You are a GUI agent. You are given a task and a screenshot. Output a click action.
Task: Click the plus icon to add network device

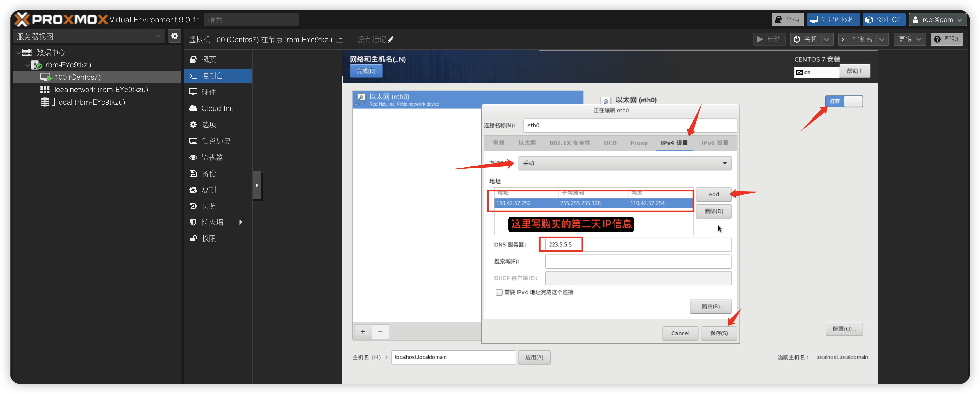point(363,332)
